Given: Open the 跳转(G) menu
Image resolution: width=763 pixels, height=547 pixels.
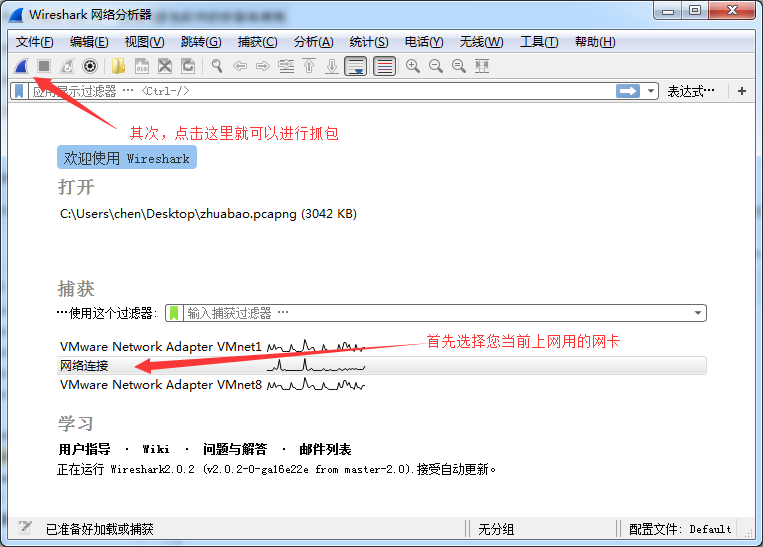Looking at the screenshot, I should 201,42.
